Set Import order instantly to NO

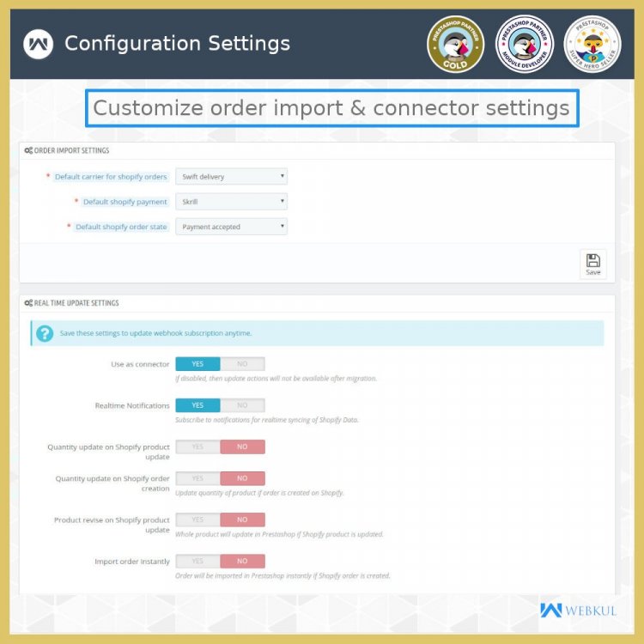242,562
